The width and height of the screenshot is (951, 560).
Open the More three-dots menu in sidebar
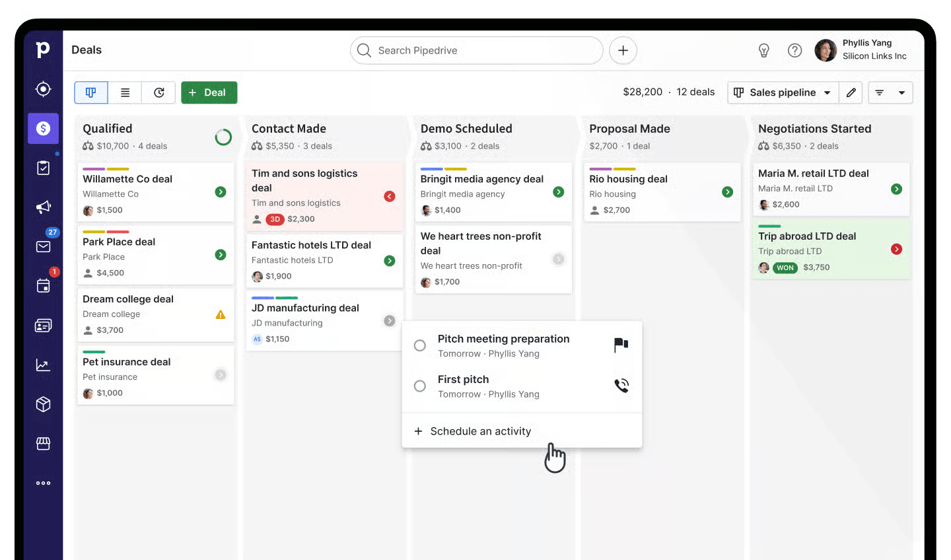[x=43, y=483]
